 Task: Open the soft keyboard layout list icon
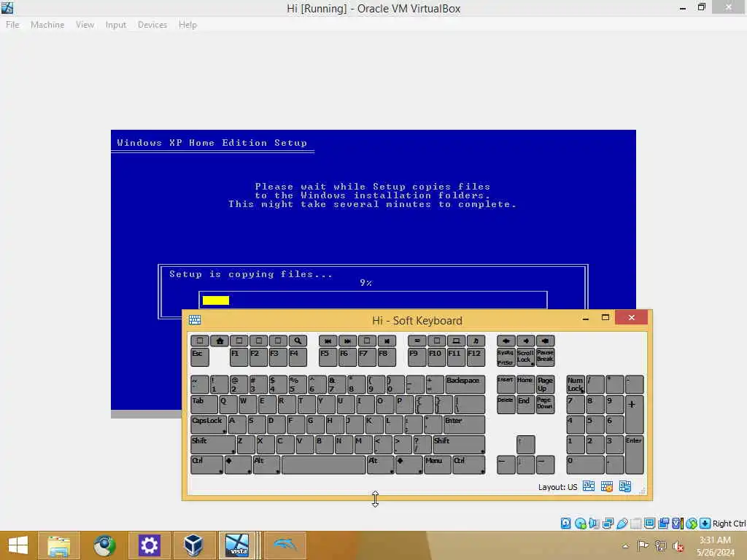[589, 486]
